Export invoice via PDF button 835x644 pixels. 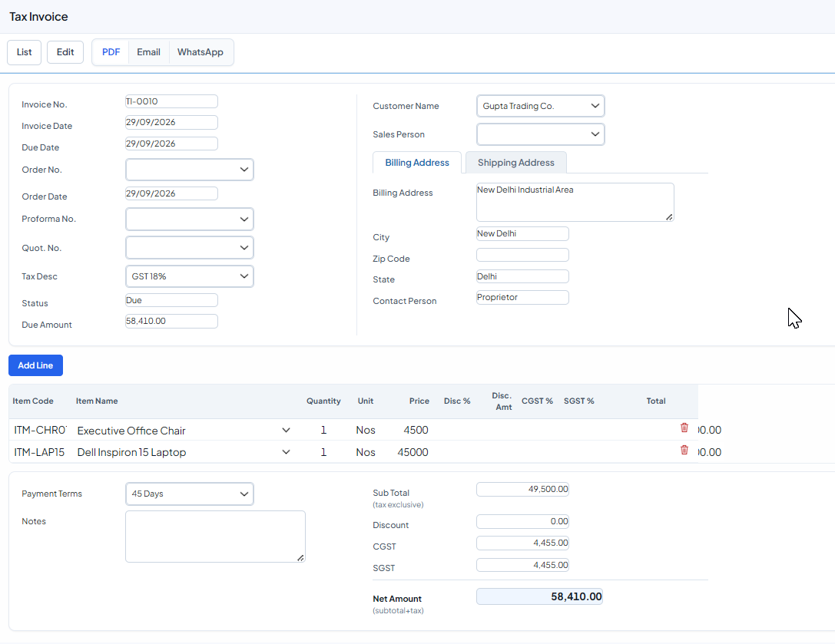(x=111, y=52)
